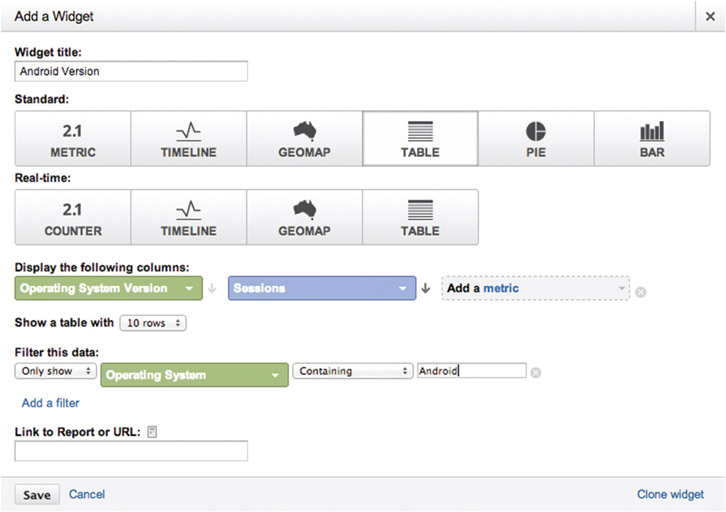The image size is (726, 512).
Task: Open the Add a metric dropdown
Action: [535, 288]
